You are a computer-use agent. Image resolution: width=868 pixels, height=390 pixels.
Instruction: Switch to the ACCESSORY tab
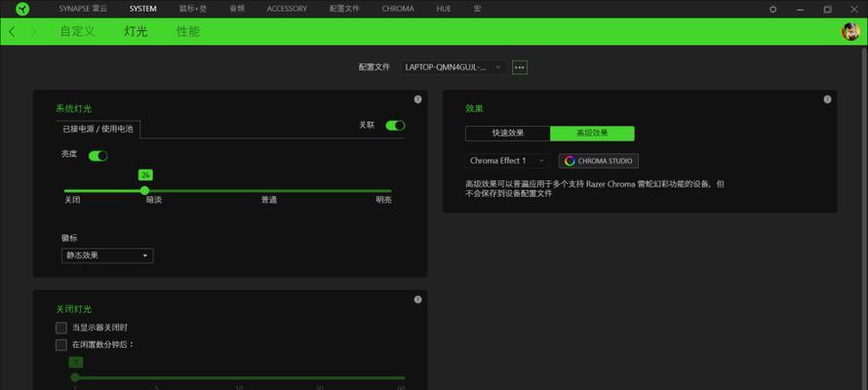(x=287, y=9)
